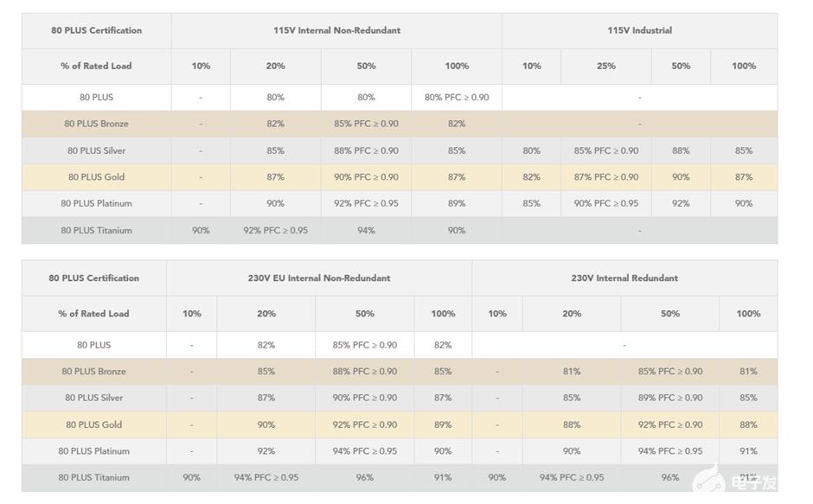Viewport: 813px width, 504px height.
Task: Select "80 PLUS Bronze" row label in top table
Action: 96,124
